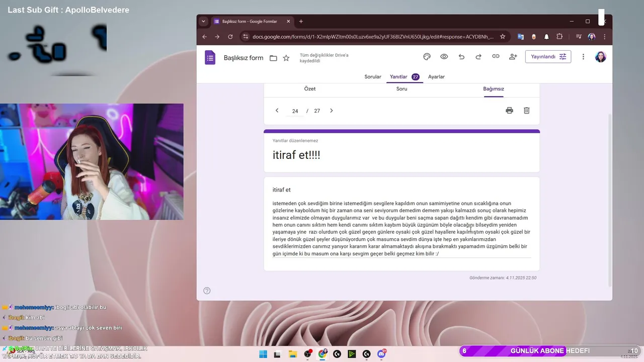Click the docs.google.com address bar
The height and width of the screenshot is (362, 644).
coord(373,37)
